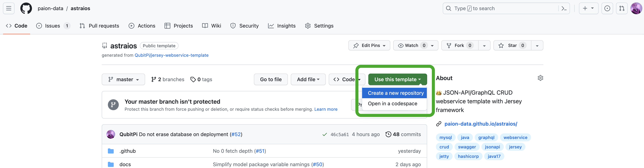Open QubitPi/jersey-webservice-template source link
644x168 pixels.
[171, 55]
